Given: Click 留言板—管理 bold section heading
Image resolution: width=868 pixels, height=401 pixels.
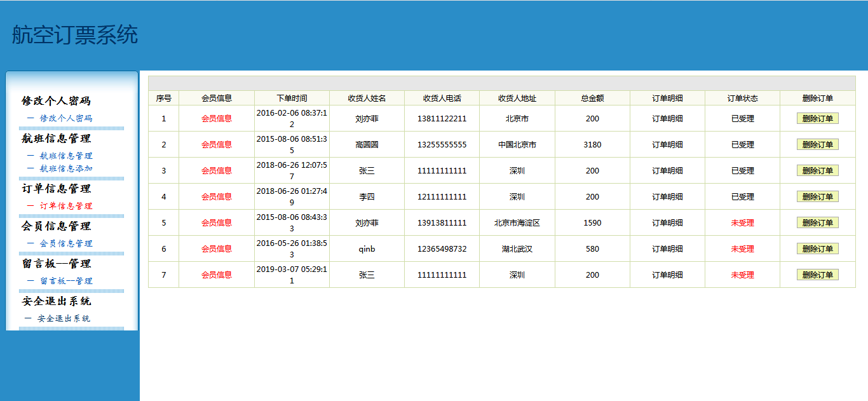Looking at the screenshot, I should pos(56,264).
